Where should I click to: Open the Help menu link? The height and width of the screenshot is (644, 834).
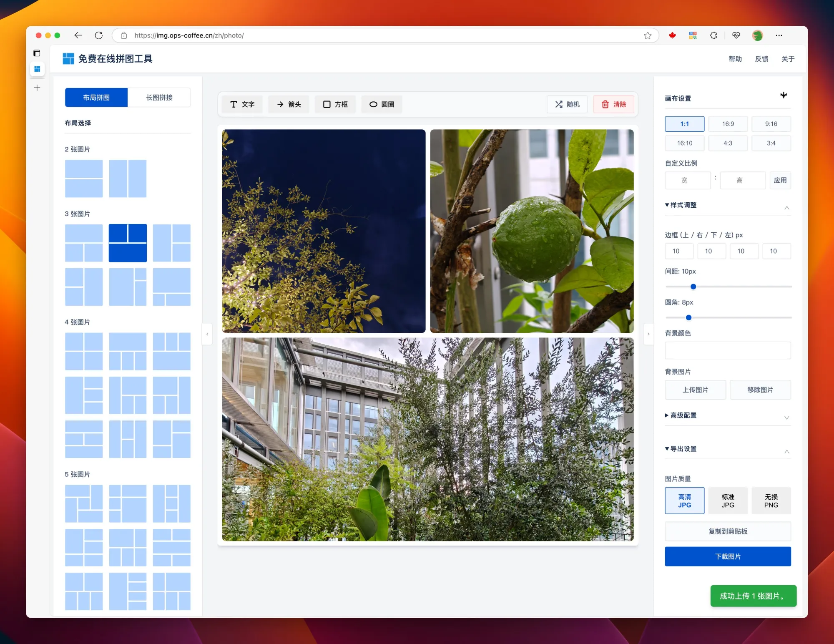click(x=735, y=59)
